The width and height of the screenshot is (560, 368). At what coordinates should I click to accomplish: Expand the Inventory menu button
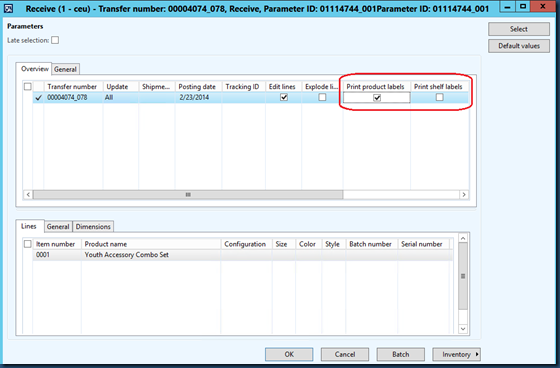point(456,354)
